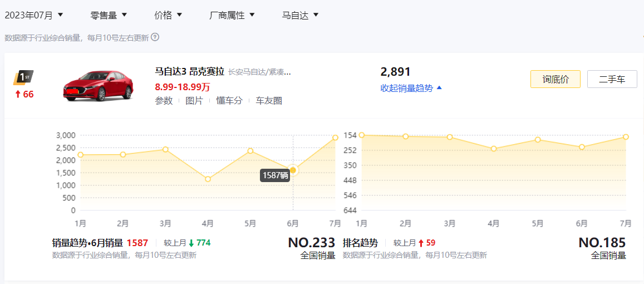Open the 图片 pictures link
This screenshot has height=284, width=644.
coord(194,101)
